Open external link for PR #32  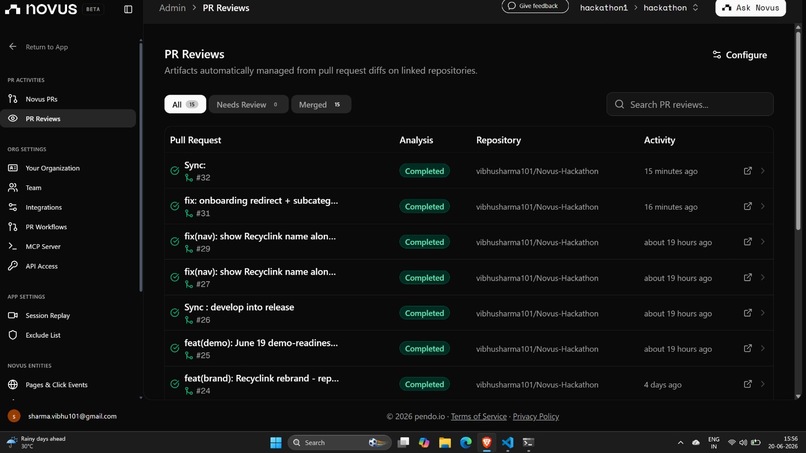pyautogui.click(x=747, y=171)
